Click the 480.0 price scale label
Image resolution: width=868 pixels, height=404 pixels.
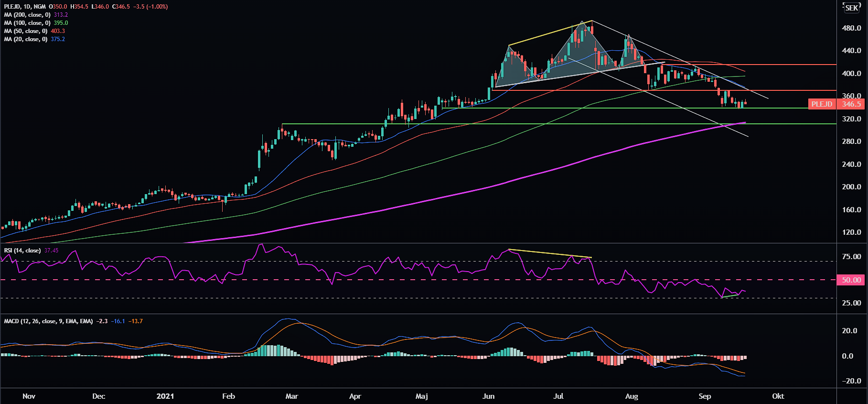[x=851, y=28]
